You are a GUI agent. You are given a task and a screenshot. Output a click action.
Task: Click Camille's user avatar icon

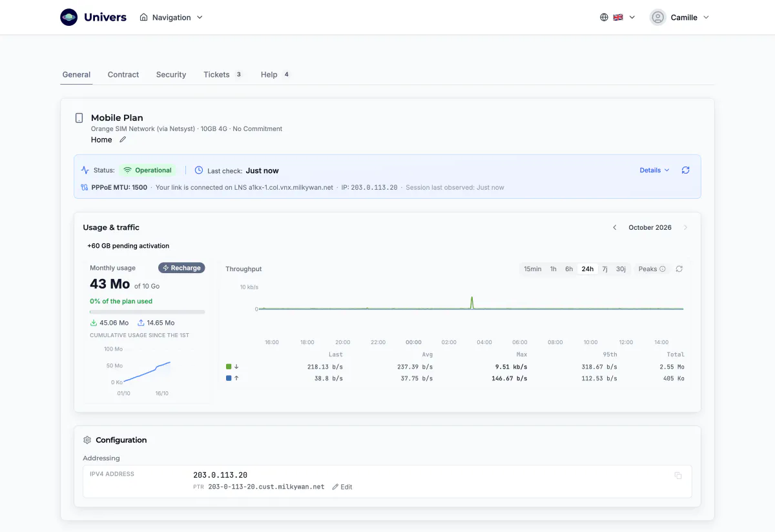pyautogui.click(x=657, y=17)
